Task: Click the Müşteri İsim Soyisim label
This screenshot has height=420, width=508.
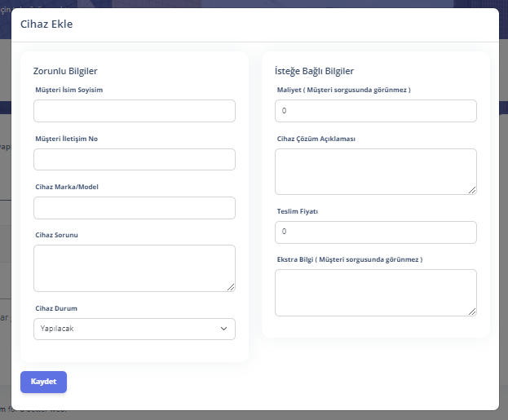Action: coord(69,90)
